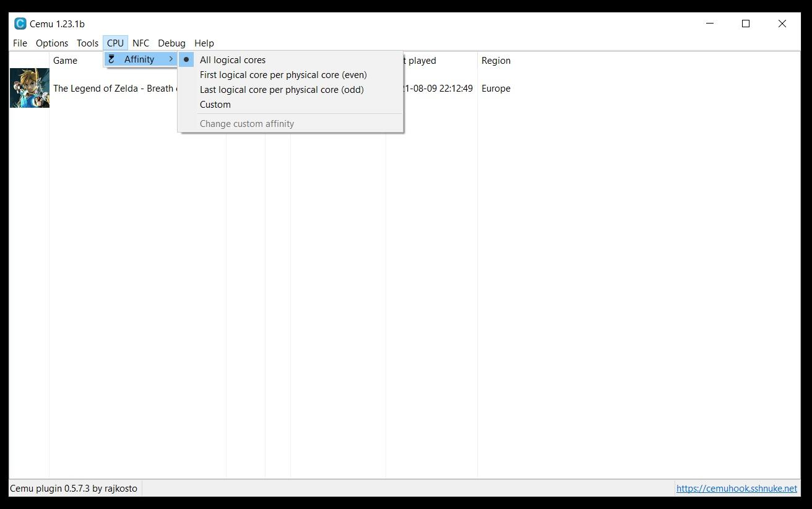Select The Legend of Zelda game title
The width and height of the screenshot is (812, 509).
pos(114,89)
